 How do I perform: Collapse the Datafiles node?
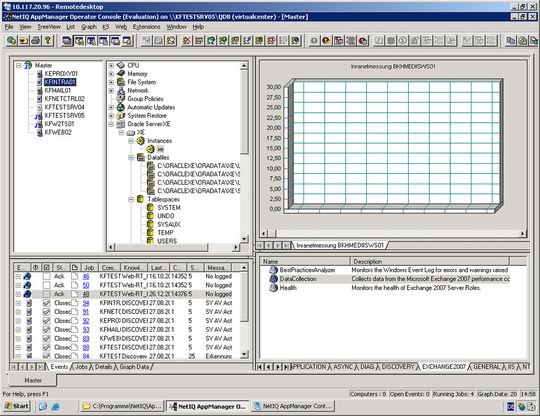click(131, 158)
